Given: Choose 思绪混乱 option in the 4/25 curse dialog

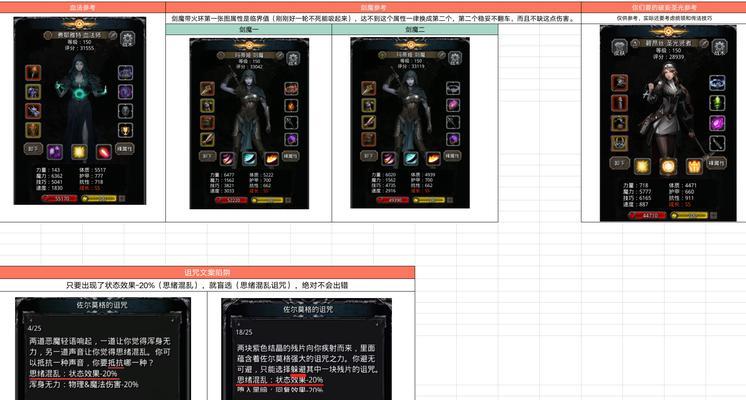Looking at the screenshot, I should (x=73, y=373).
